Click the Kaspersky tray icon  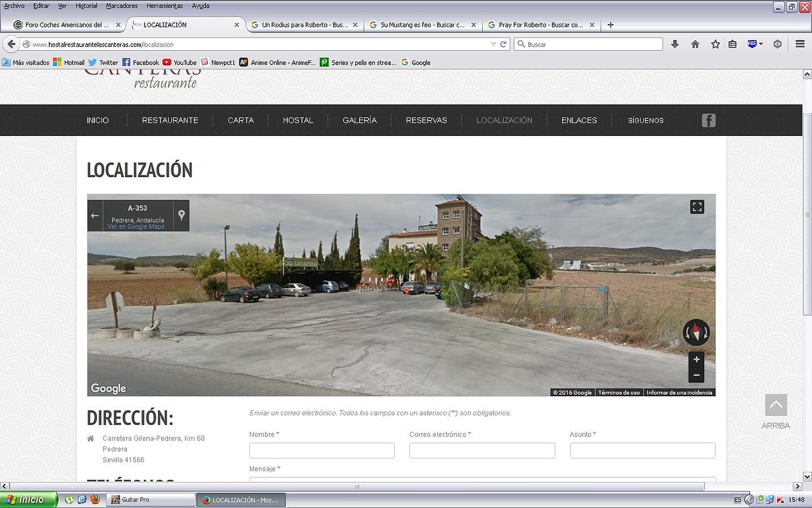click(780, 500)
